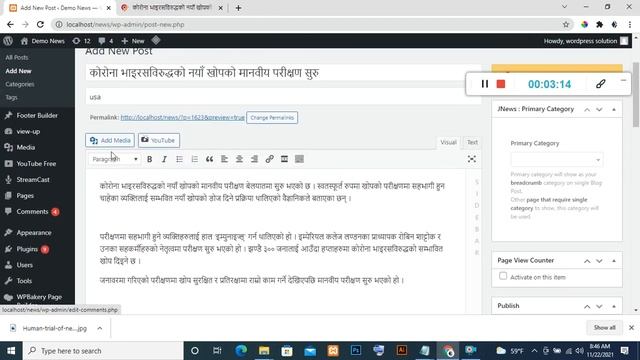The height and width of the screenshot is (360, 640).
Task: Insert or edit a link
Action: [x=269, y=159]
